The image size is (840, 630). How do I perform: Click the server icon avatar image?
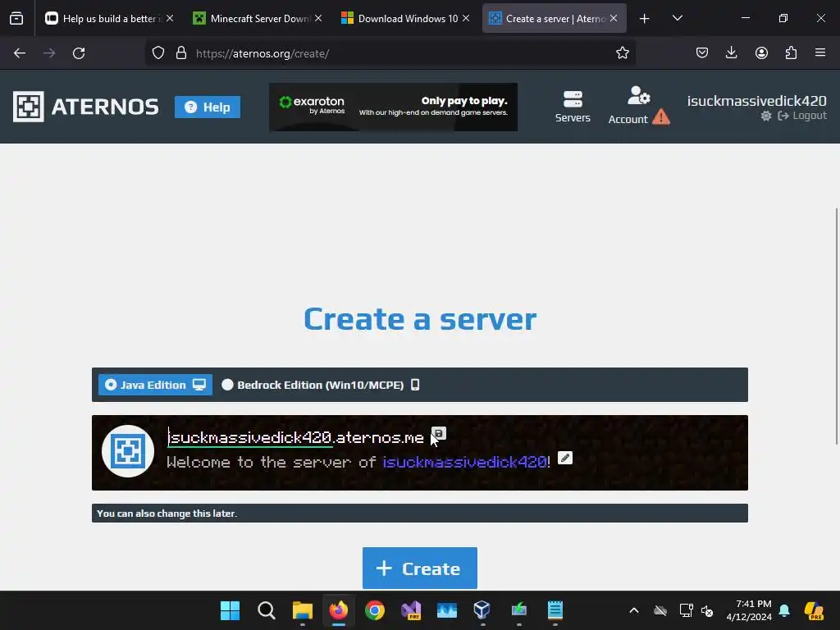pyautogui.click(x=128, y=452)
